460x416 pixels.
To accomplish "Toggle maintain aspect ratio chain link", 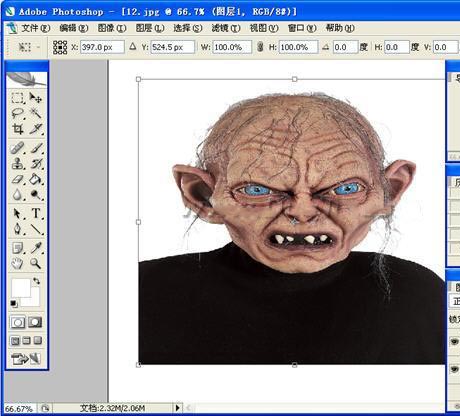I will click(260, 47).
